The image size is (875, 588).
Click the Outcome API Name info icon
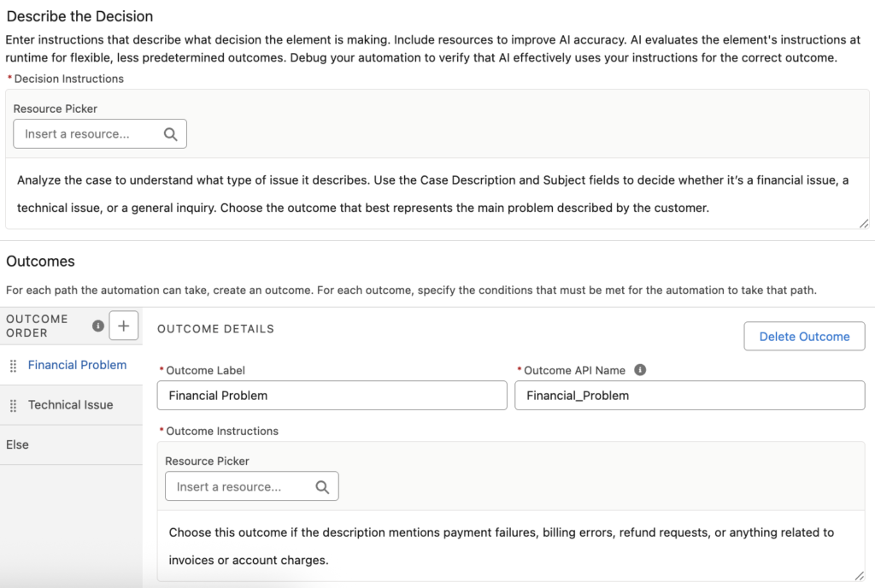click(640, 370)
